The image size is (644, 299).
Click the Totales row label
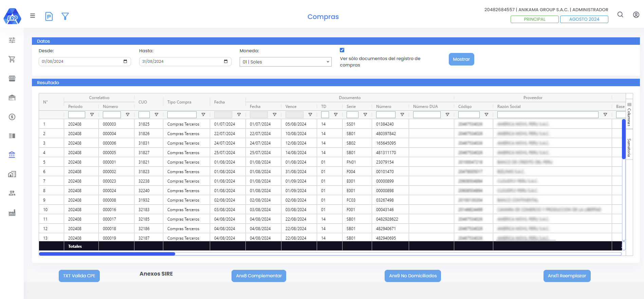pyautogui.click(x=75, y=246)
